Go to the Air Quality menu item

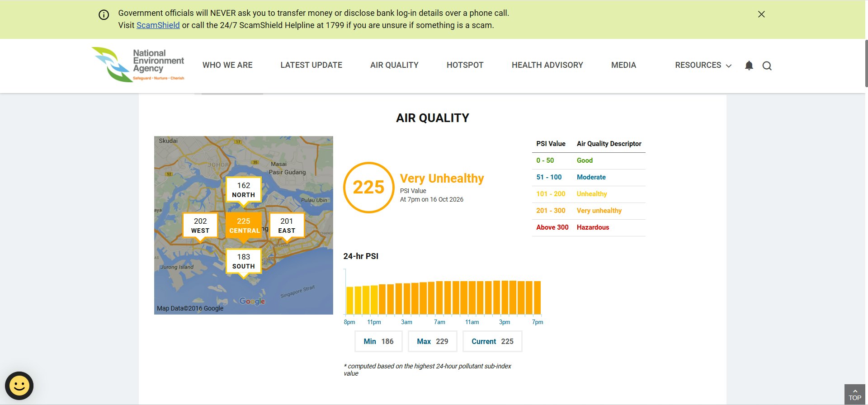(x=394, y=65)
